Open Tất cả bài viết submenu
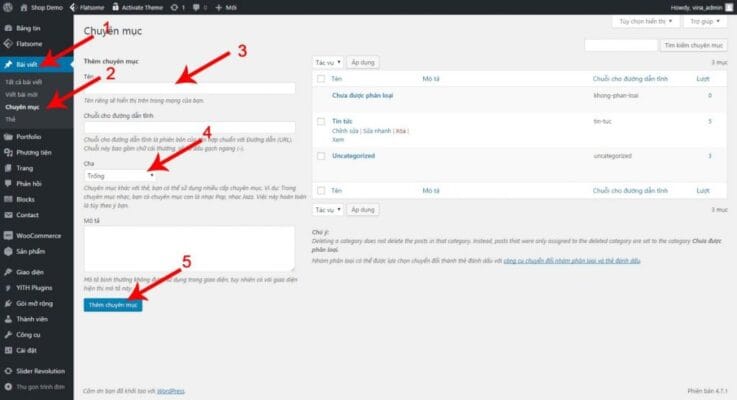Viewport: 737px width, 400px height. [x=24, y=82]
